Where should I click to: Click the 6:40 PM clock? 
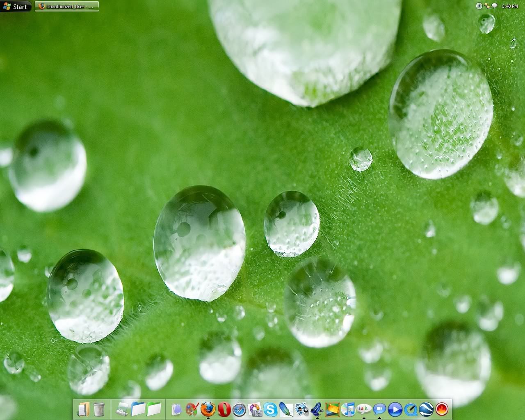tap(510, 6)
